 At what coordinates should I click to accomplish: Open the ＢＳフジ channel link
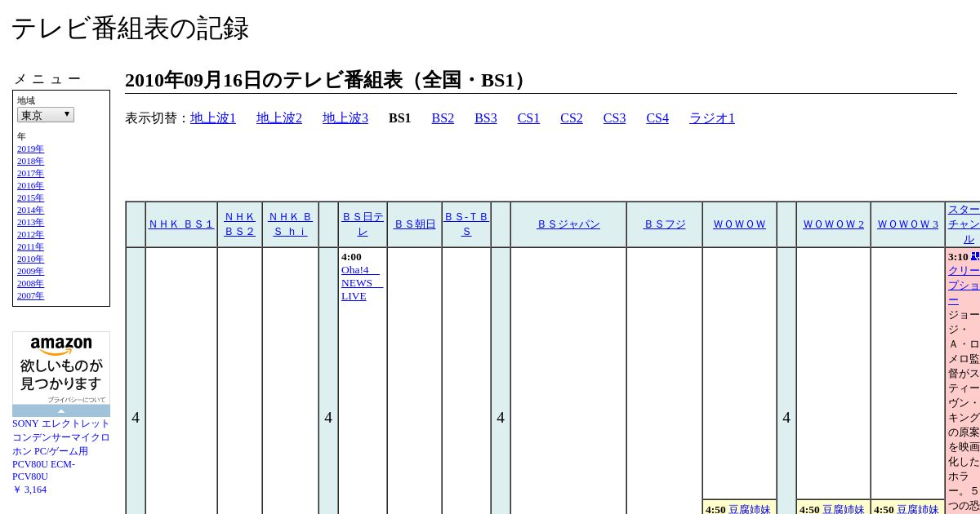point(665,224)
